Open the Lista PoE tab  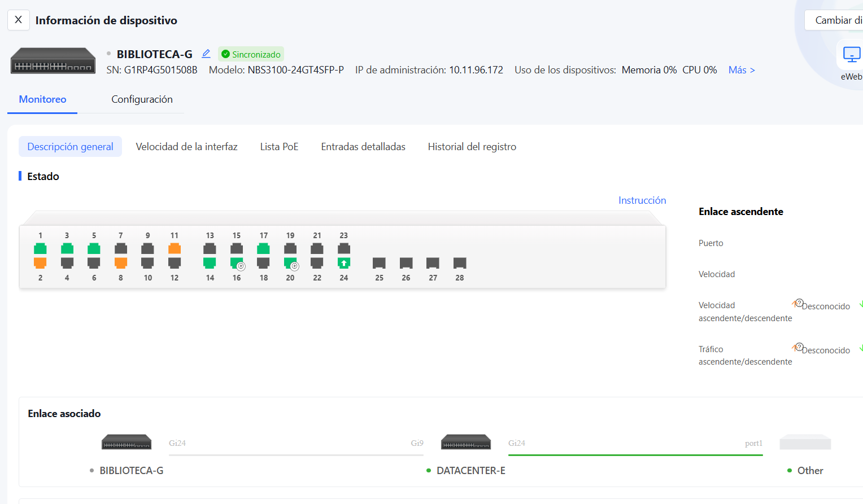point(280,147)
